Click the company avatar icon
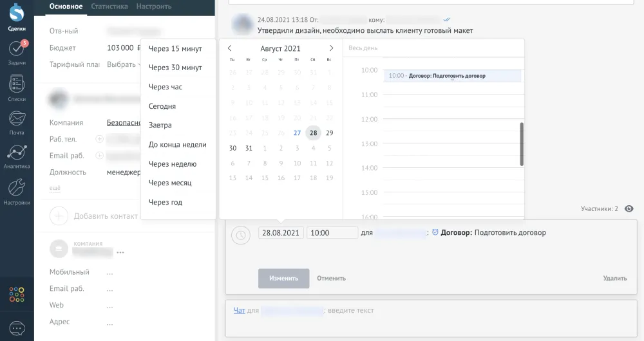Screen dimensions: 644x341 59,248
